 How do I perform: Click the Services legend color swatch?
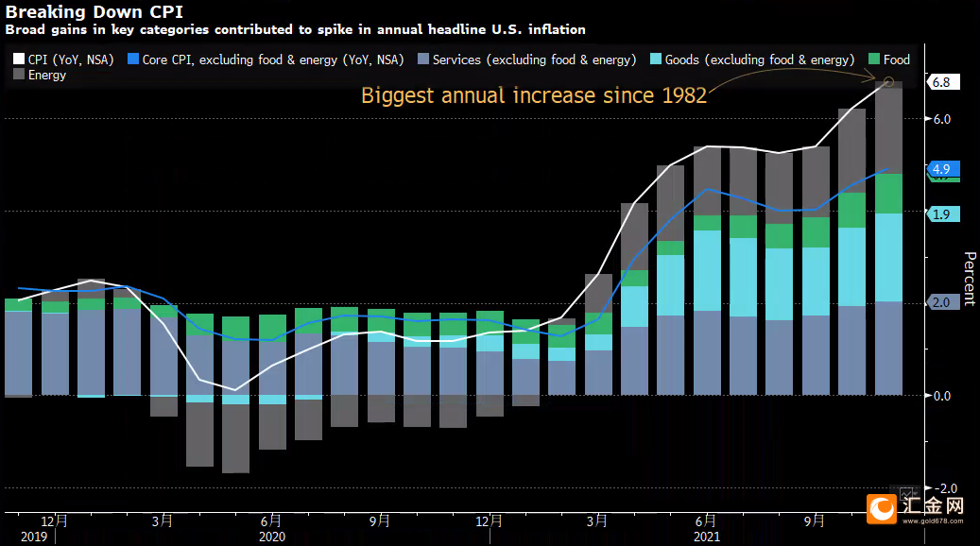coord(423,59)
